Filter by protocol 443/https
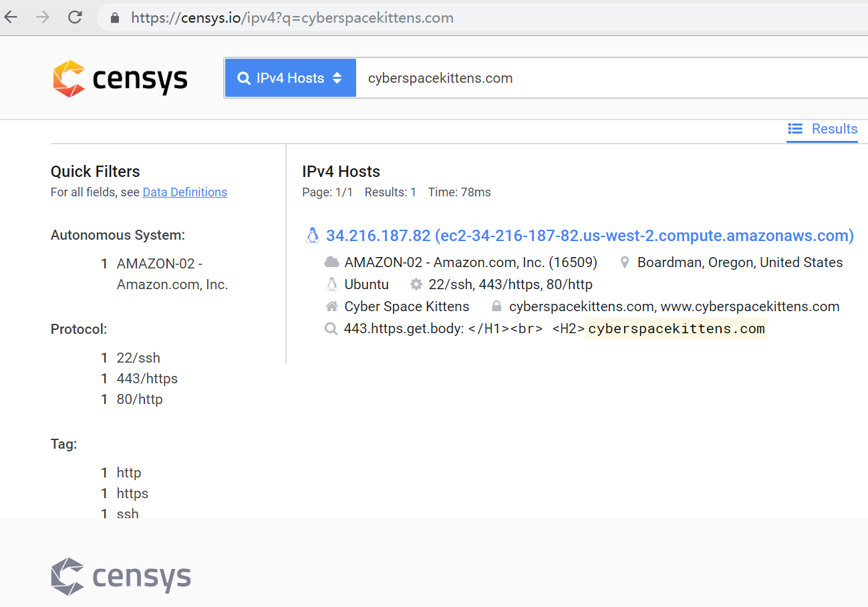Screen dimensions: 868x607 147,379
